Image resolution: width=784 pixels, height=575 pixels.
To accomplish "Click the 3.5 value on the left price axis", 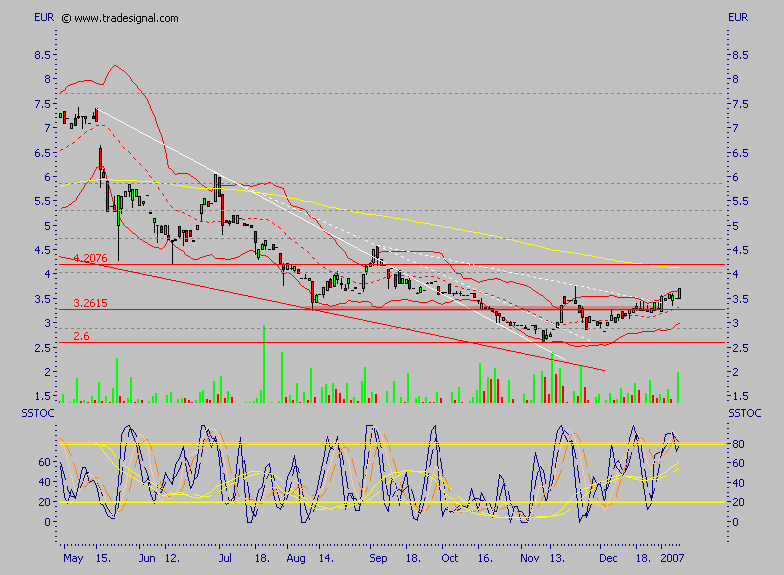I will pos(42,299).
